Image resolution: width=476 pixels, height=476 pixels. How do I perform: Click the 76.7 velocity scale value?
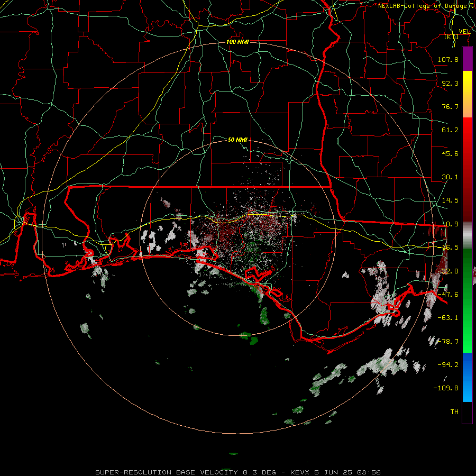450,106
